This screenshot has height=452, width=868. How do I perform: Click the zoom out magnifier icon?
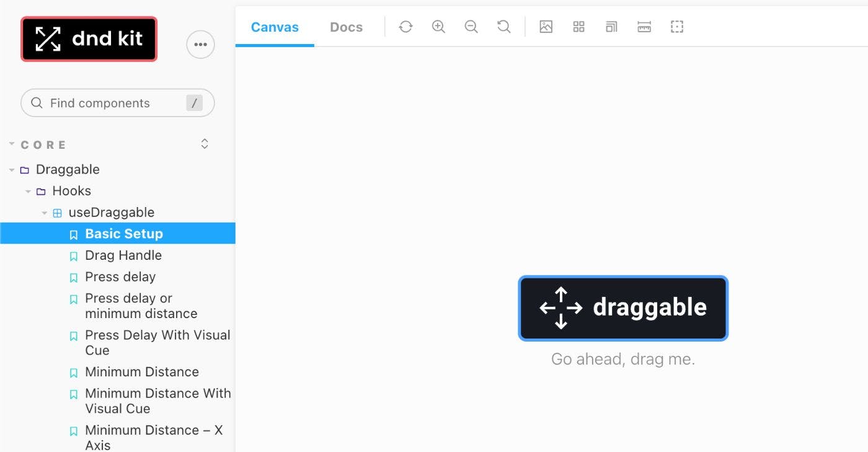tap(471, 27)
